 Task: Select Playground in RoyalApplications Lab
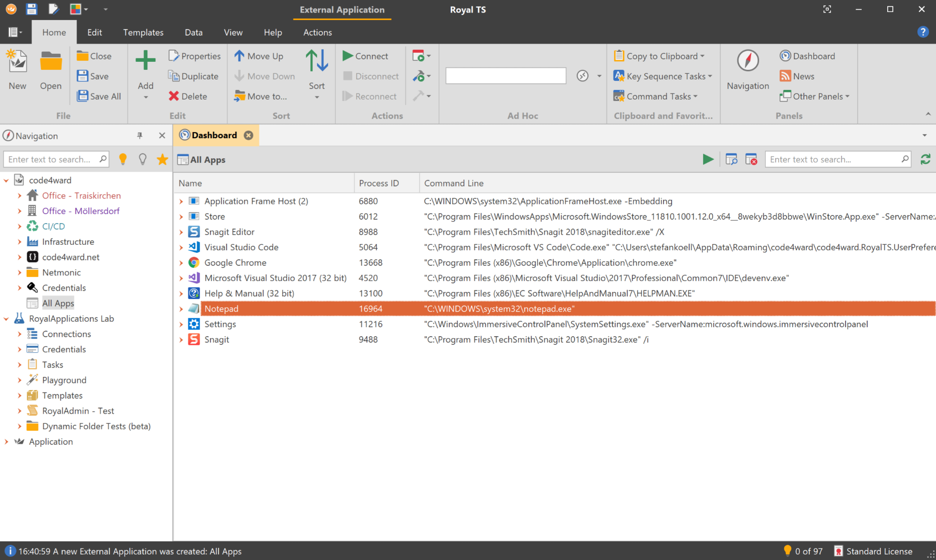point(64,380)
